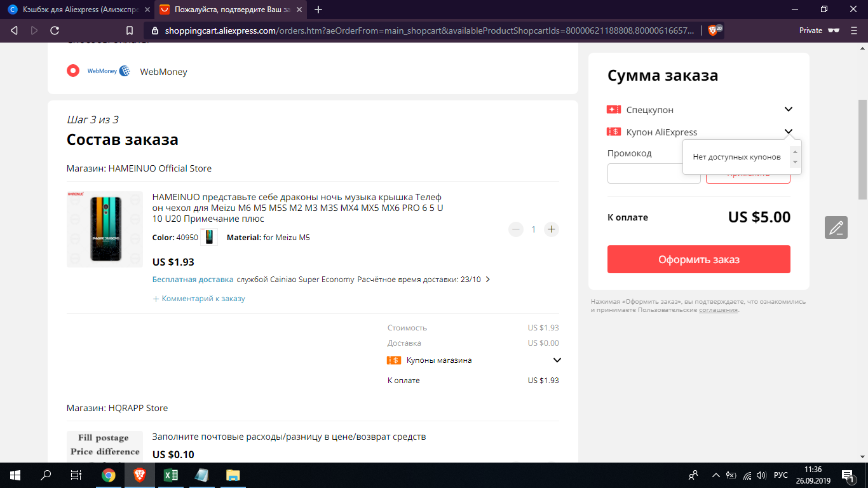Click the Купон AliExpress ticket icon
Image resolution: width=868 pixels, height=488 pixels.
click(614, 132)
